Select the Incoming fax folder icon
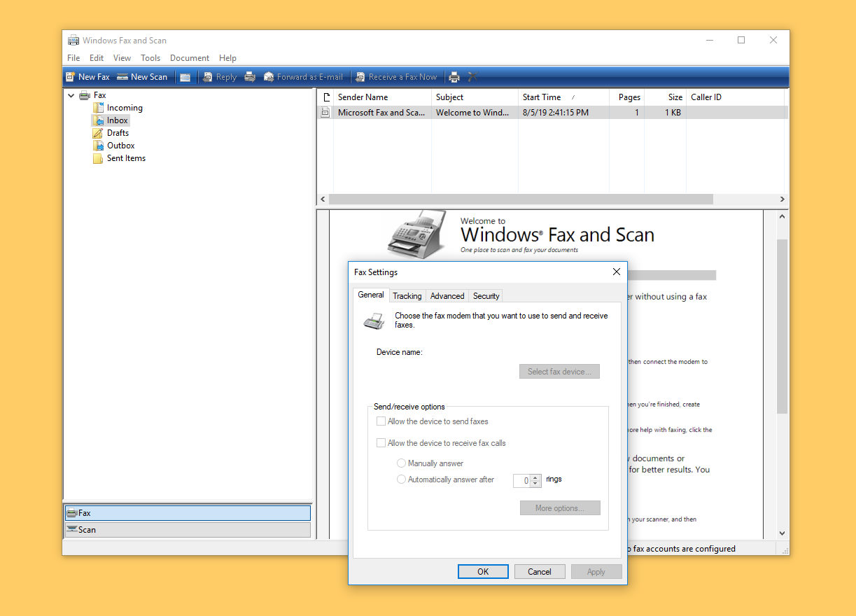 tap(100, 107)
